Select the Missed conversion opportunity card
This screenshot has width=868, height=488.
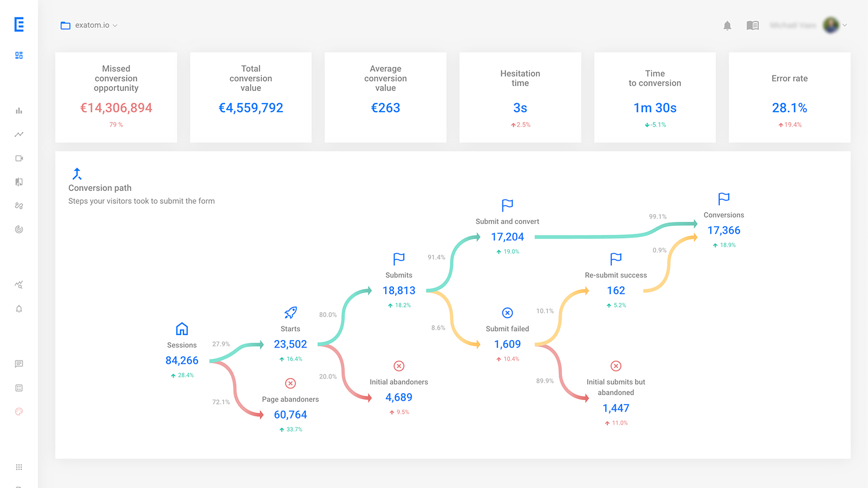[116, 98]
